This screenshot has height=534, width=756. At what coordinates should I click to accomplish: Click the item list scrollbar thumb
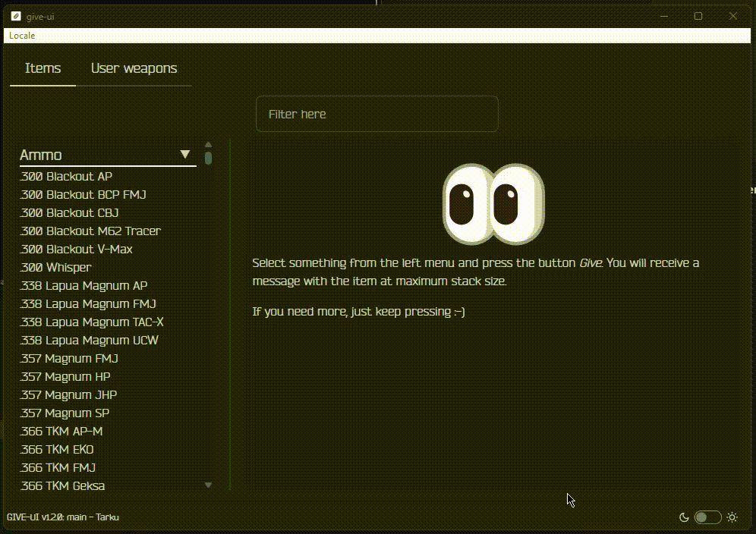coord(208,158)
